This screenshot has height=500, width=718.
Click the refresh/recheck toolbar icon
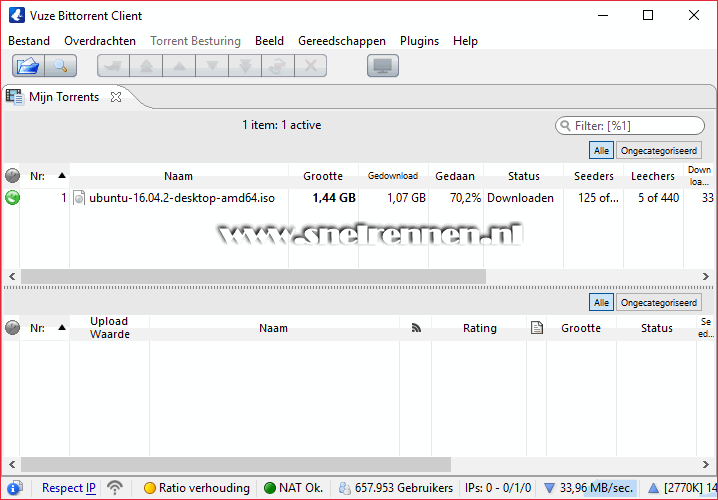278,66
